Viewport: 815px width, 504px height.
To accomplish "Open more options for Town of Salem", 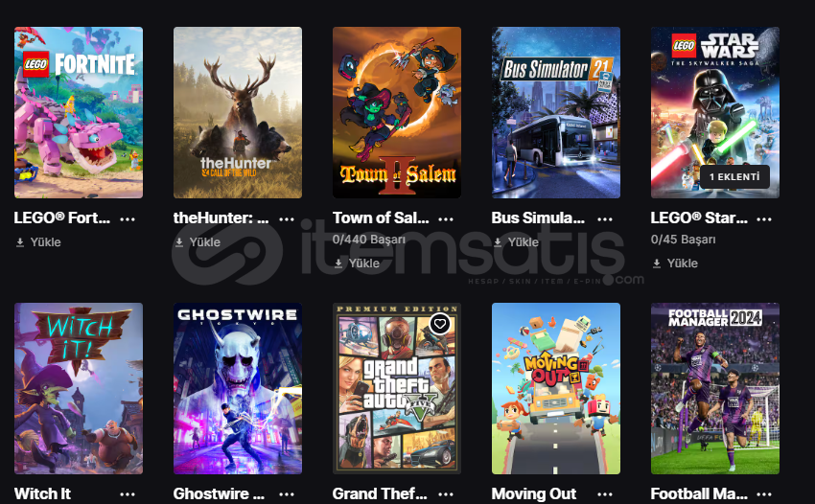I will (446, 219).
